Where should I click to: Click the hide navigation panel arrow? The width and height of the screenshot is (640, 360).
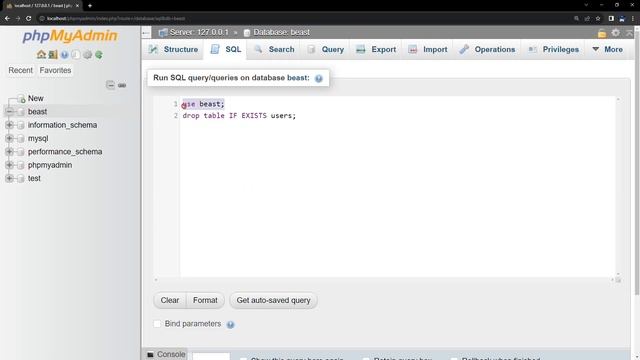point(146,32)
